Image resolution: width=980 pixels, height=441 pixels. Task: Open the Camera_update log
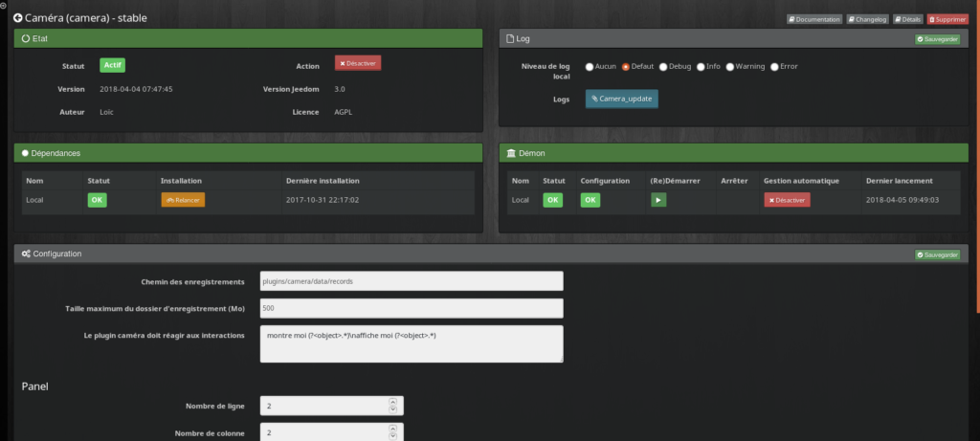coord(622,99)
